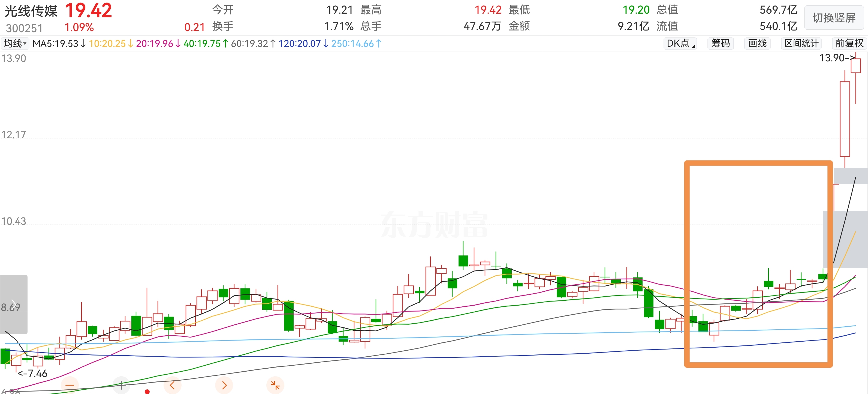Tap 换手 turnover rate 1.71%

pos(339,26)
